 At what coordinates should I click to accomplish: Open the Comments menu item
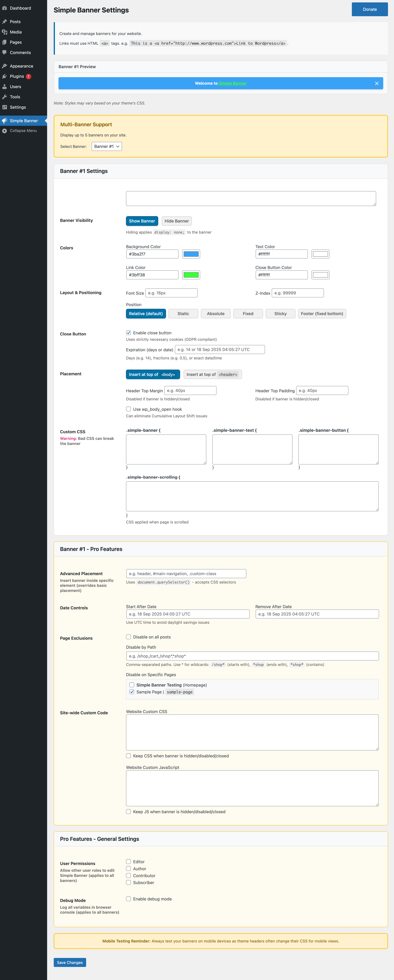click(20, 53)
